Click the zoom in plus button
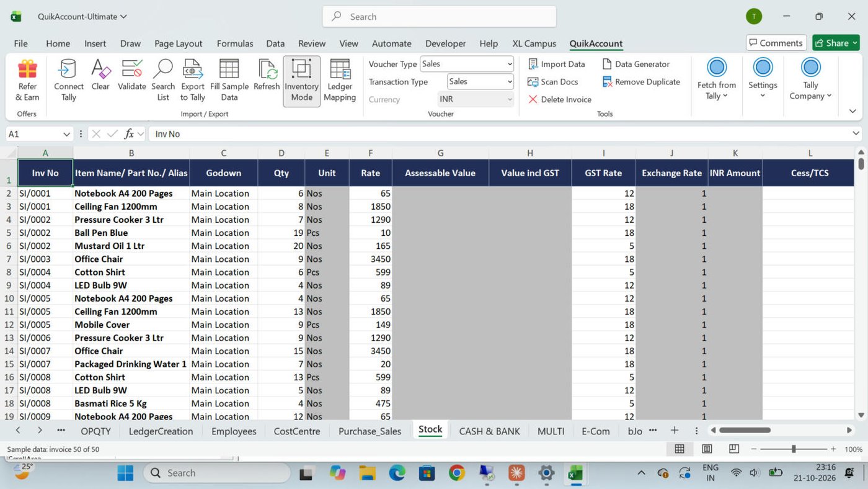This screenshot has width=868, height=489. point(833,449)
